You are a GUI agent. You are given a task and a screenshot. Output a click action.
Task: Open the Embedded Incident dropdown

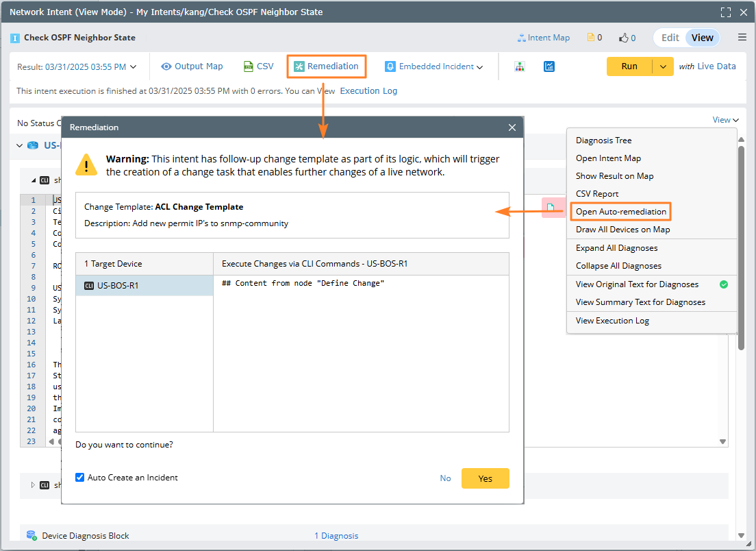[434, 66]
